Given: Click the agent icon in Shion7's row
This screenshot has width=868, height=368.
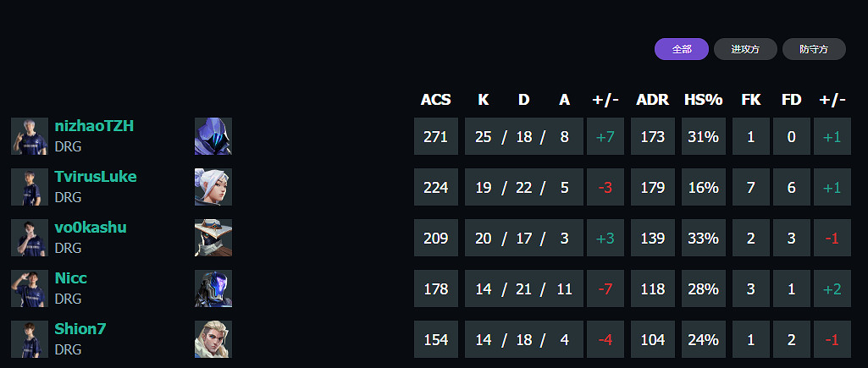Looking at the screenshot, I should tap(213, 339).
